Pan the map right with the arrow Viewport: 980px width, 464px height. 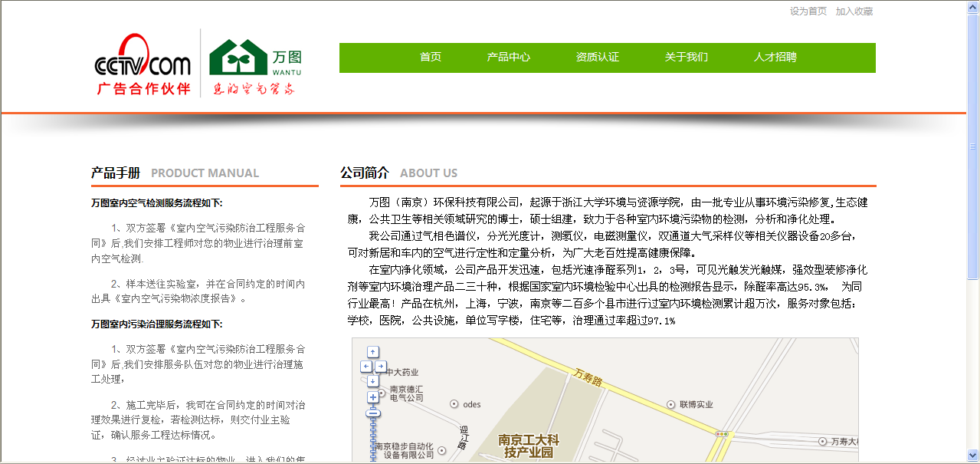[381, 367]
